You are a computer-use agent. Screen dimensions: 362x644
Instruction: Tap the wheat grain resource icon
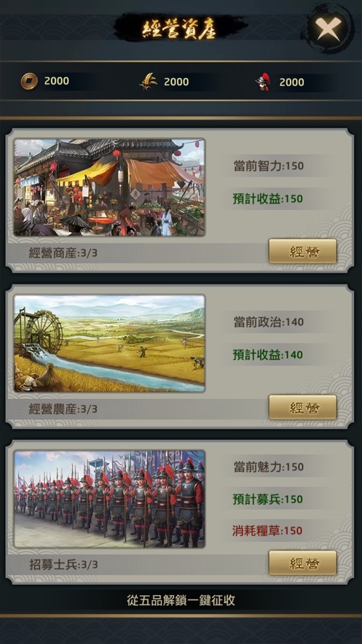click(x=149, y=82)
